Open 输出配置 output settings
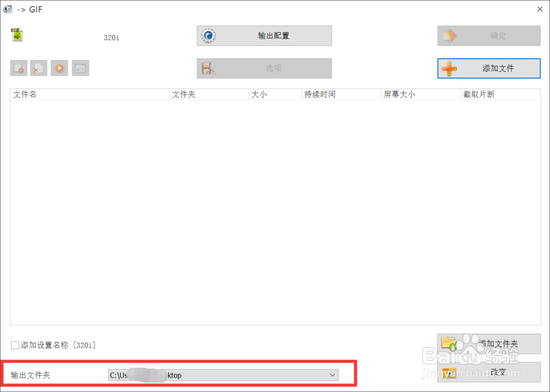This screenshot has width=550, height=392. tap(264, 36)
